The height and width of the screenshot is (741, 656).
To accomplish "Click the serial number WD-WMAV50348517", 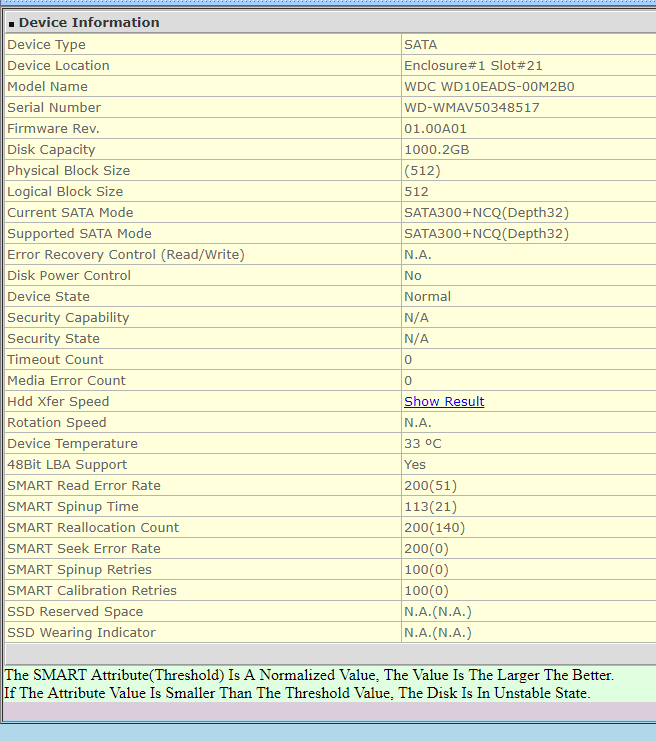I will (472, 107).
